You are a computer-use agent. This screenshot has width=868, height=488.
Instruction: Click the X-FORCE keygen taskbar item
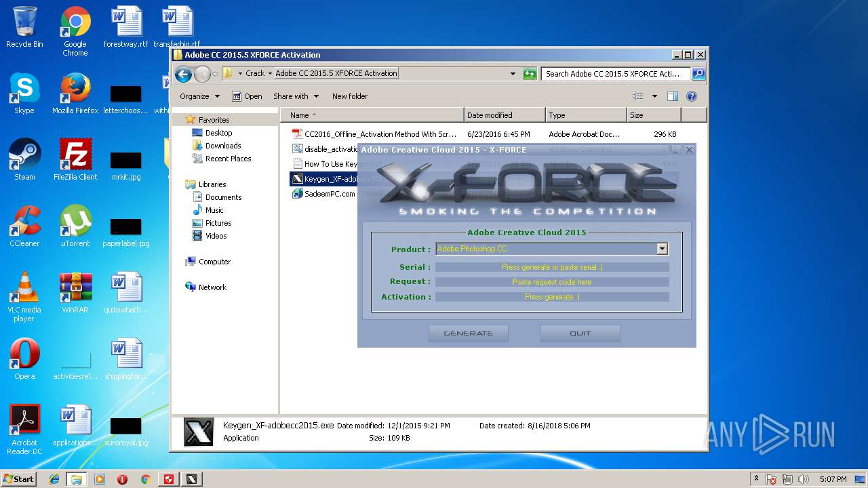tap(192, 479)
